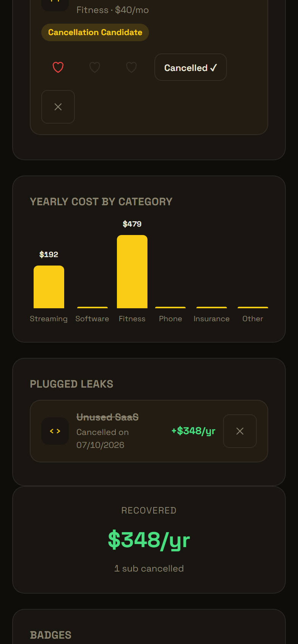
Task: Click the code brackets icon for Unused SaaS
Action: 55,431
